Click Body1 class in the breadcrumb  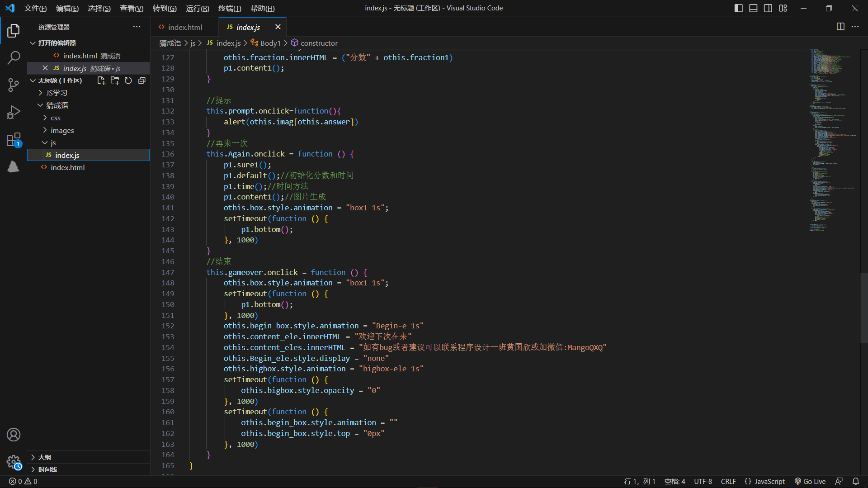tap(266, 43)
